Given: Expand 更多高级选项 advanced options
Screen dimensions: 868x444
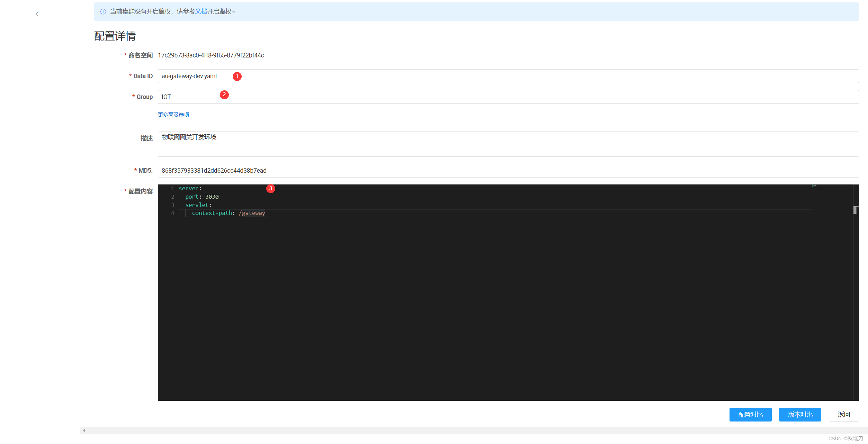Looking at the screenshot, I should tap(173, 115).
